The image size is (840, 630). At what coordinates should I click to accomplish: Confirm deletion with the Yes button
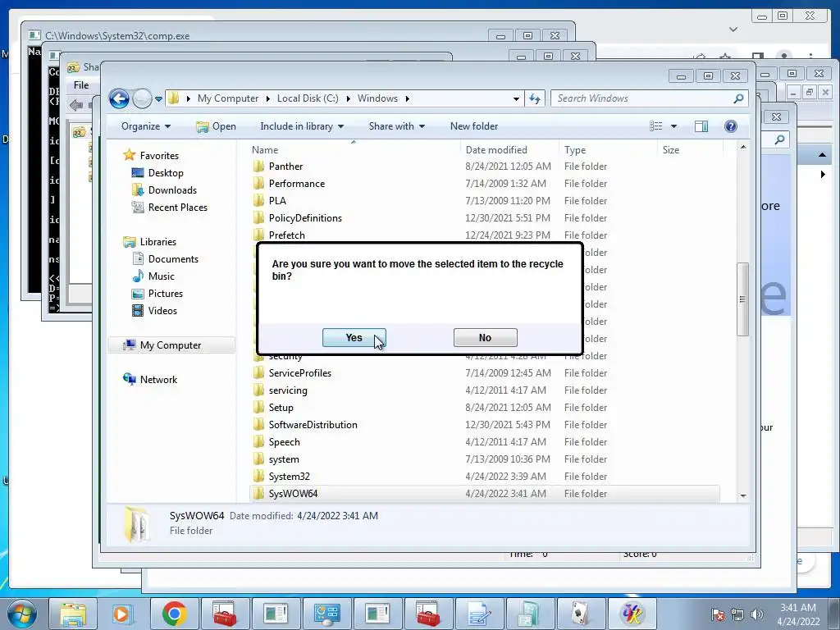(x=354, y=337)
